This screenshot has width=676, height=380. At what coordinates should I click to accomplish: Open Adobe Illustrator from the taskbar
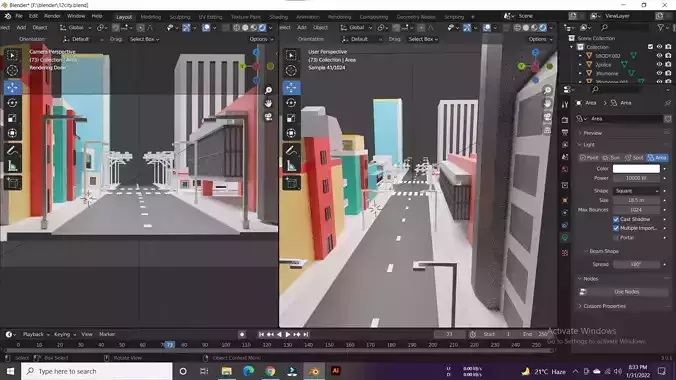(x=335, y=371)
